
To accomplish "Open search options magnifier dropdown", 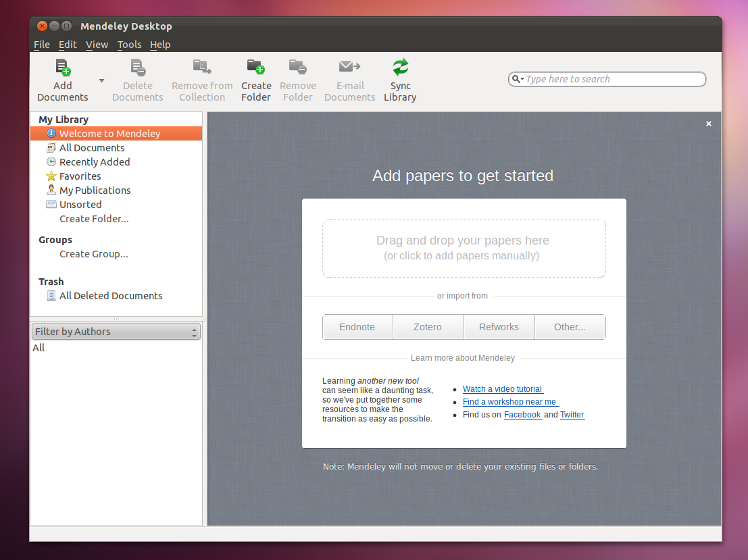I will tap(518, 79).
